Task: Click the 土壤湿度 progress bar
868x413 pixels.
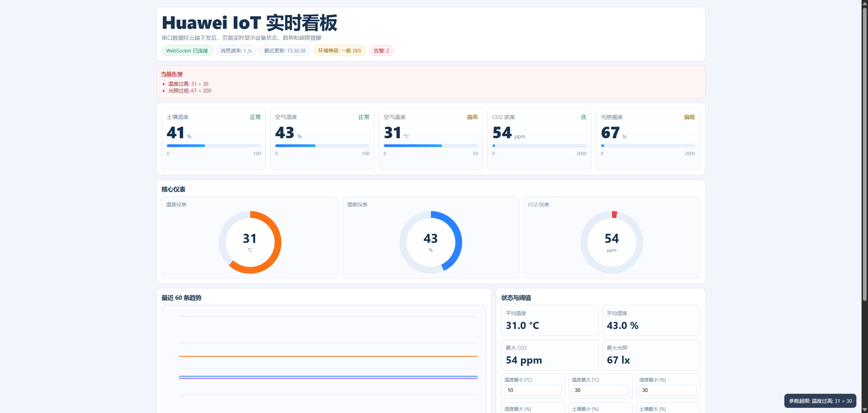Action: click(214, 146)
